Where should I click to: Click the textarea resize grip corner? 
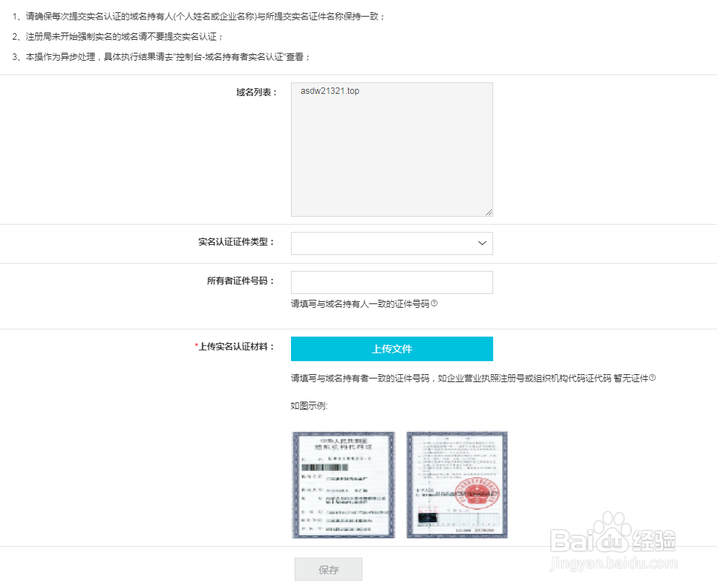(x=490, y=212)
